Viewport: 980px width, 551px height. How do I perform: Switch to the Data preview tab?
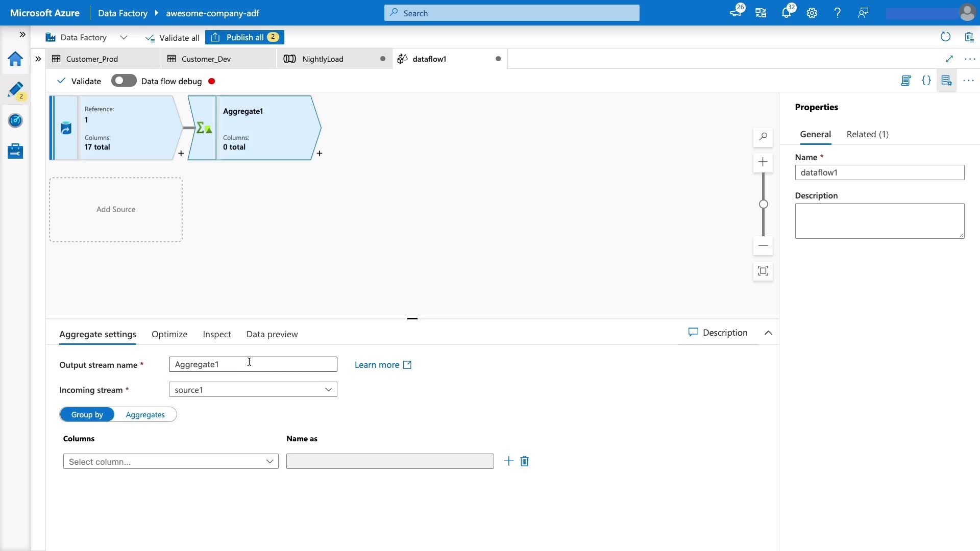pos(272,334)
